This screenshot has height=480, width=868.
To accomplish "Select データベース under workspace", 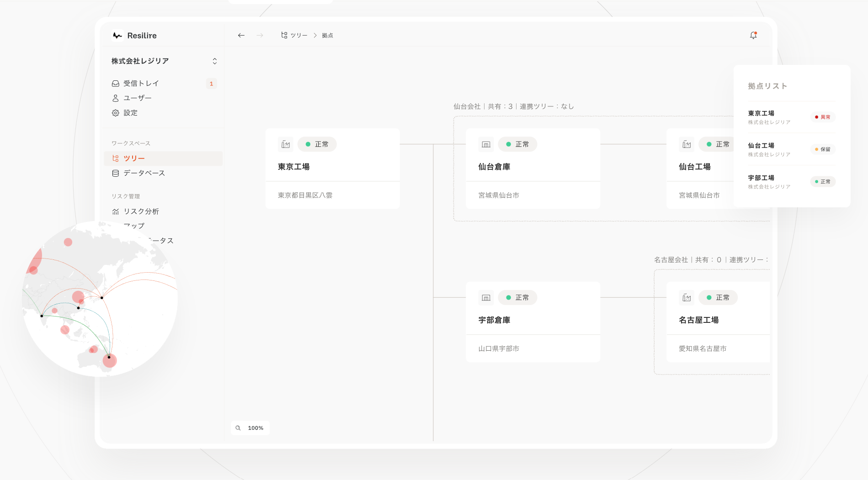I will (144, 173).
